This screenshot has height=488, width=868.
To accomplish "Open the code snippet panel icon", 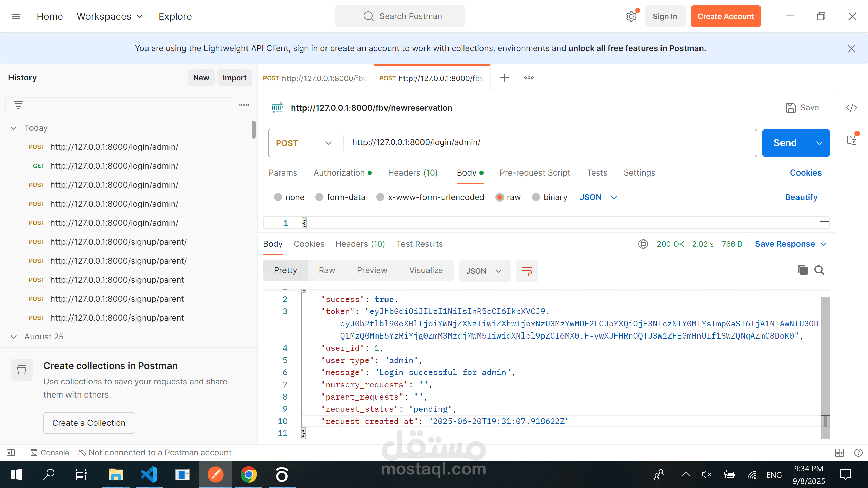I will (x=852, y=108).
